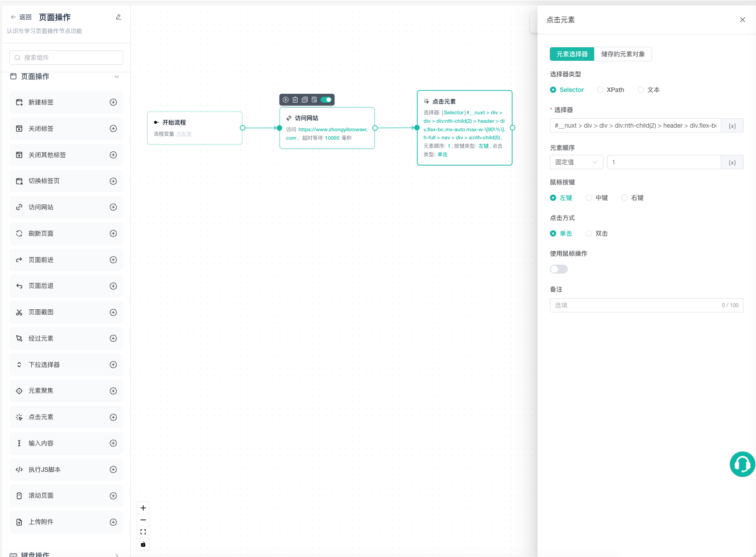The image size is (756, 557).
Task: Click the copy node icon in toolbar
Action: [x=305, y=100]
